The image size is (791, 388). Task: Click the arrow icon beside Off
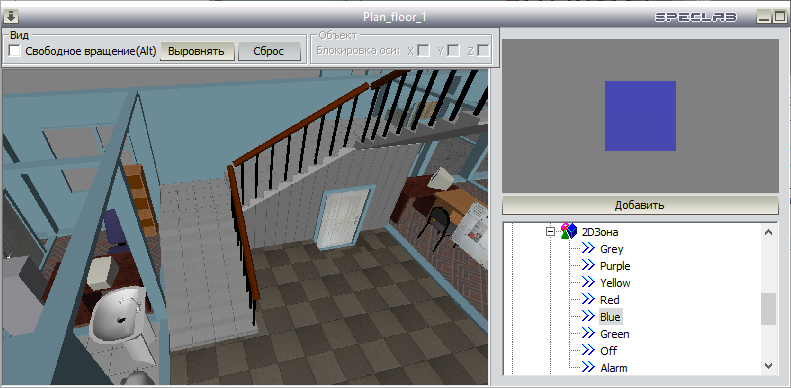pos(588,350)
